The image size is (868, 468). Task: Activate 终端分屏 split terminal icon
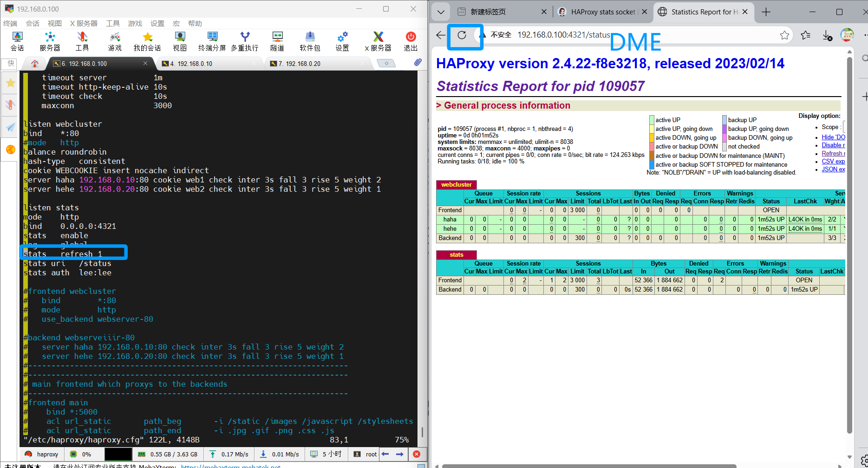(212, 41)
